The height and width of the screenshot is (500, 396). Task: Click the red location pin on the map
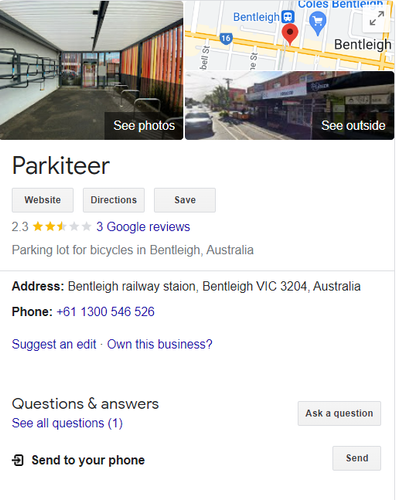[x=290, y=34]
